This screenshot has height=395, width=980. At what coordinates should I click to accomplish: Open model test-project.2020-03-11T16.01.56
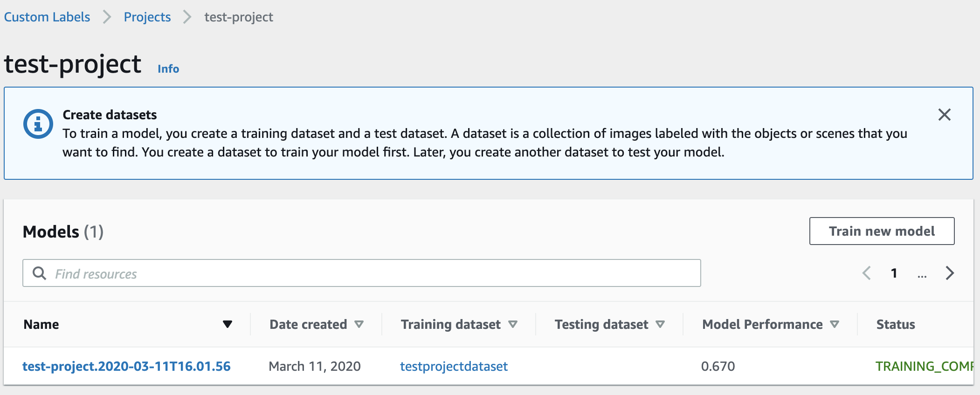[126, 366]
